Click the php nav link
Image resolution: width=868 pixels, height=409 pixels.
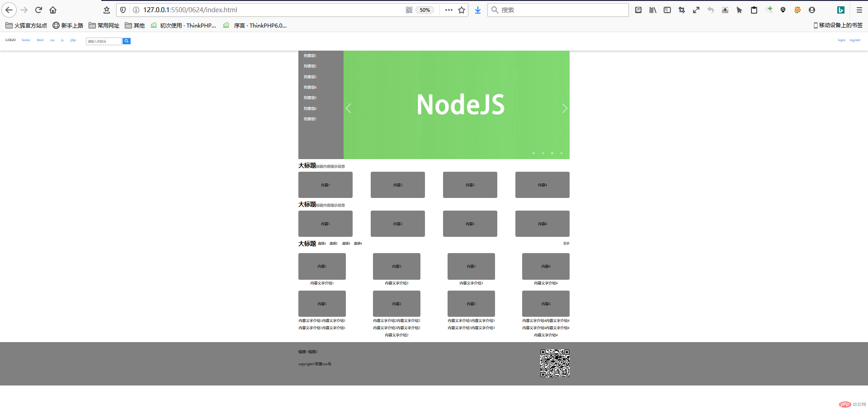(x=73, y=40)
